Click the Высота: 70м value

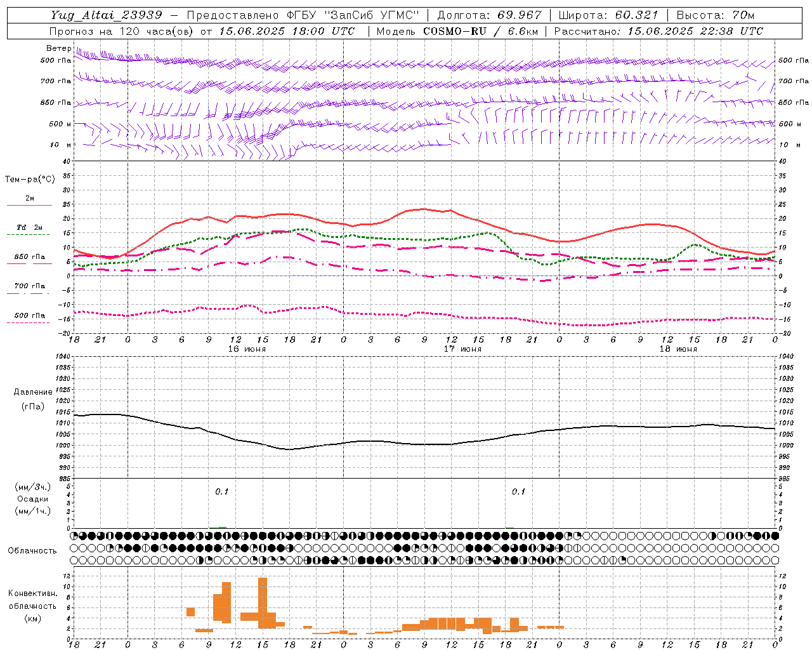pyautogui.click(x=716, y=15)
